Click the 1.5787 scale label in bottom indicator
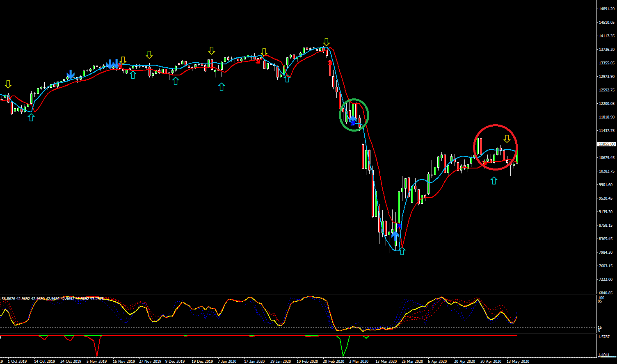Screen dimensions: 617x364 point(605,337)
